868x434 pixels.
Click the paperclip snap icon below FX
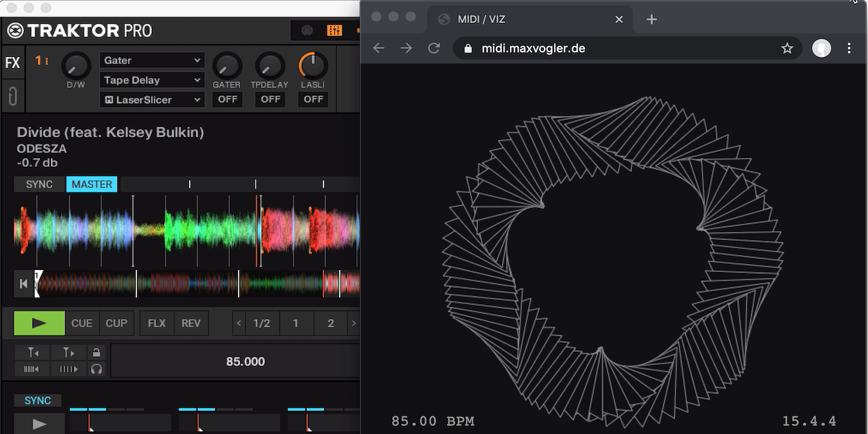[12, 96]
